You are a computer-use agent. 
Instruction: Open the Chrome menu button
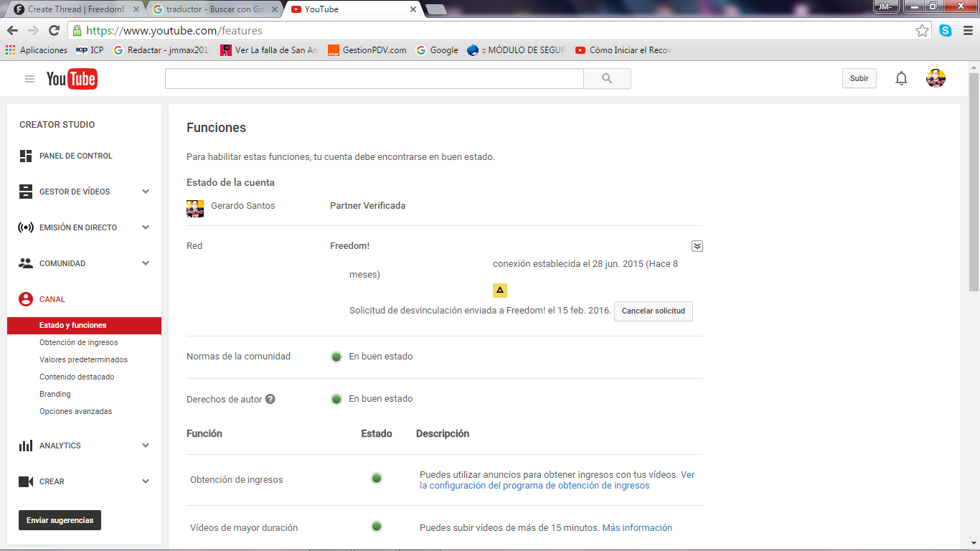(966, 31)
